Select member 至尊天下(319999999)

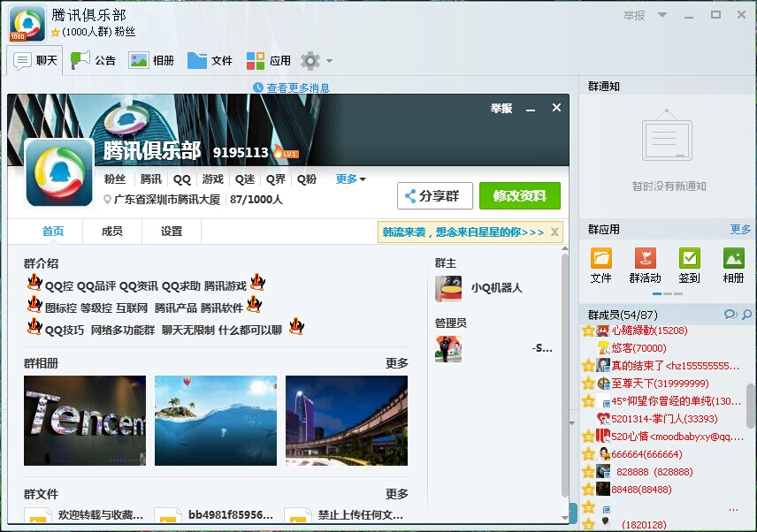coord(662,384)
